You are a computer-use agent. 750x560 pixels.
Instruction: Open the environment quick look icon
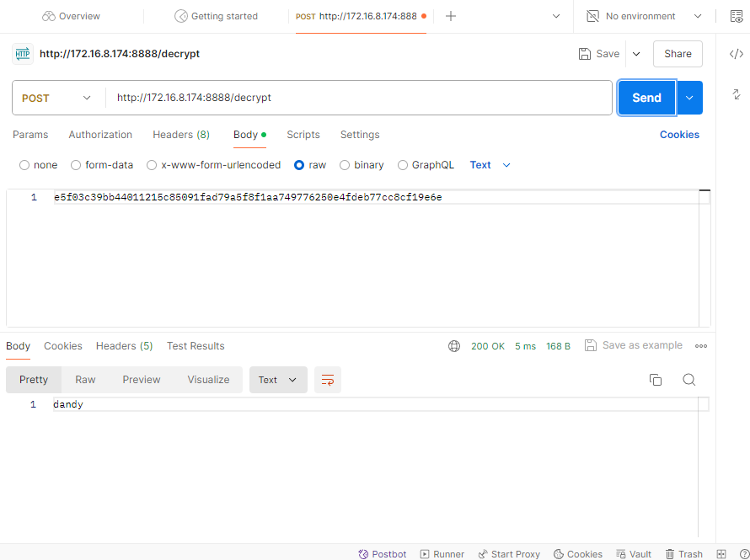pyautogui.click(x=737, y=16)
